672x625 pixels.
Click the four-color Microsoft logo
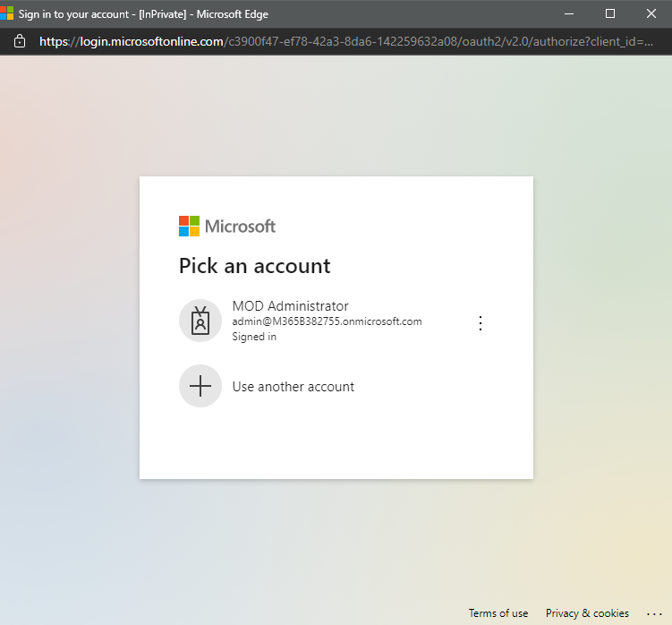[x=189, y=226]
